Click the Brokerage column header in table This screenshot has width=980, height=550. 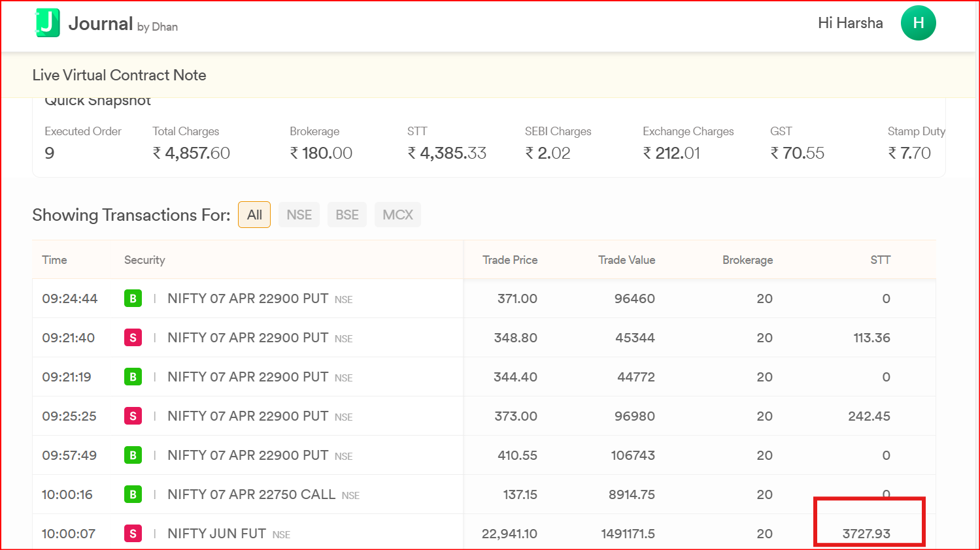747,260
